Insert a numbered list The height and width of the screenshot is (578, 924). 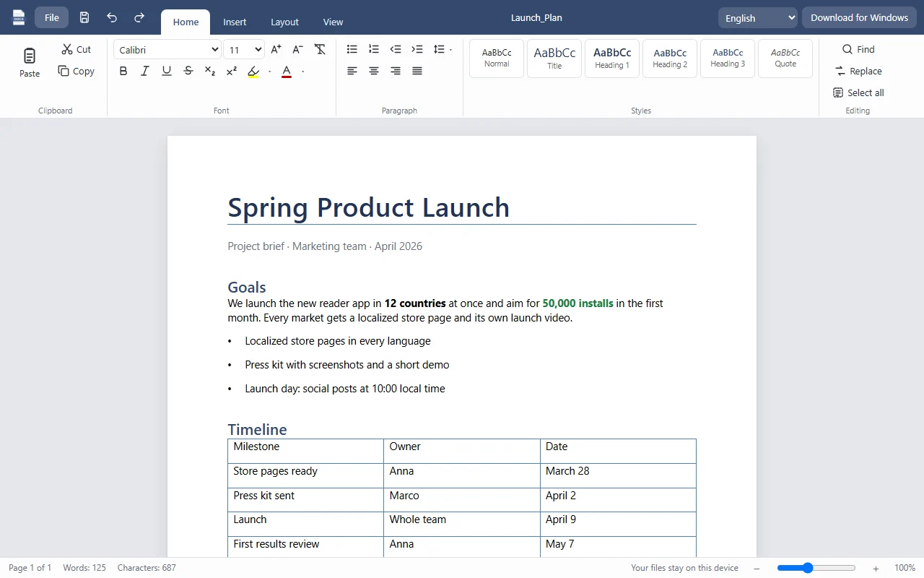click(374, 49)
